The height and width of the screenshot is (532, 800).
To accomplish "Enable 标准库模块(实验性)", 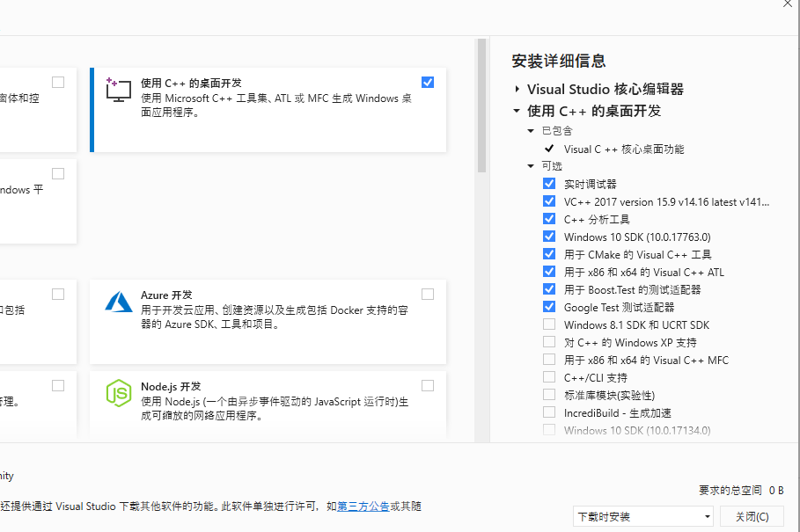I will pyautogui.click(x=549, y=395).
